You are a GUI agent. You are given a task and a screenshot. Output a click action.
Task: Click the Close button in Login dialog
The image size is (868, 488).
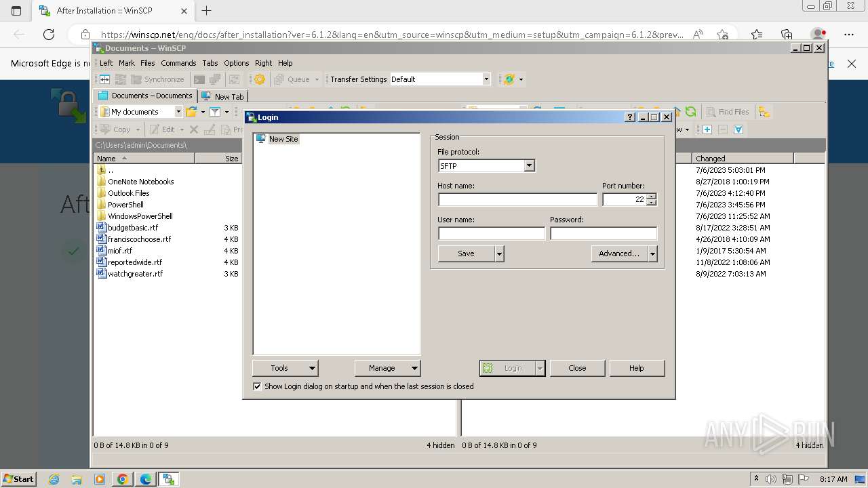577,368
